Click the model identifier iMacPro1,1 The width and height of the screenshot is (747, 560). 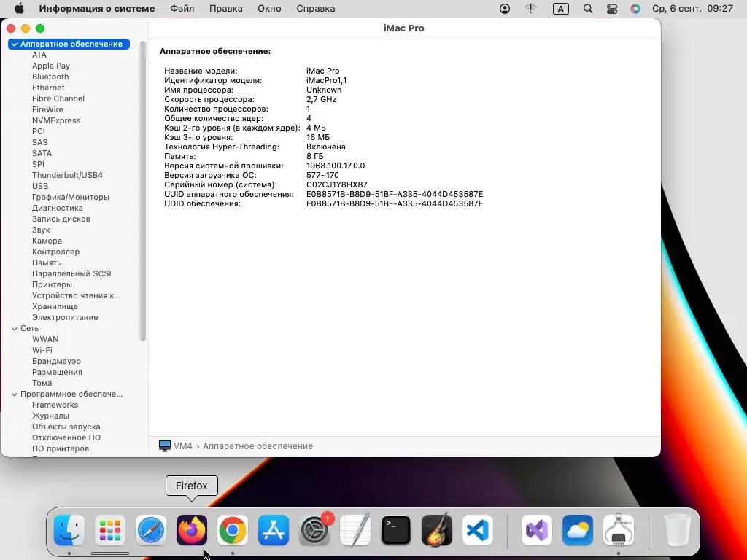coord(326,80)
